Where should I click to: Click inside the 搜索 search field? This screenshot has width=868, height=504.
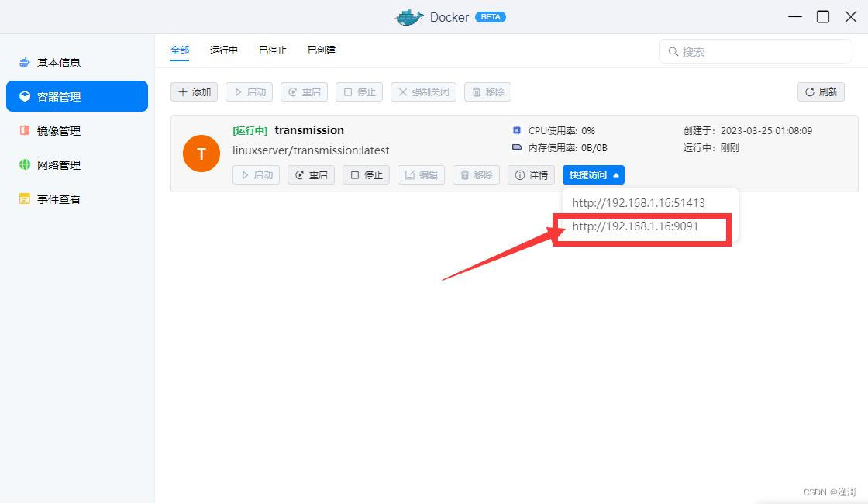756,51
